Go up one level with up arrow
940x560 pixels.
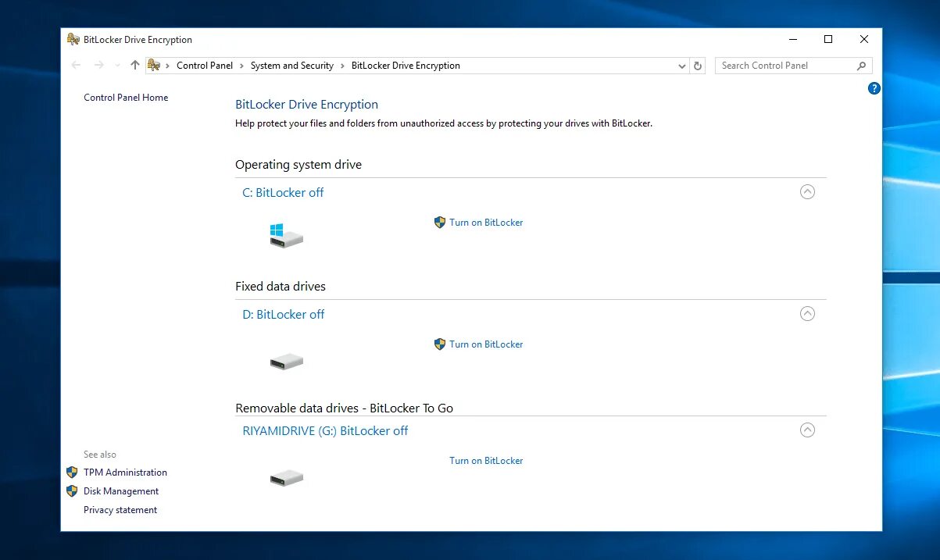point(135,66)
